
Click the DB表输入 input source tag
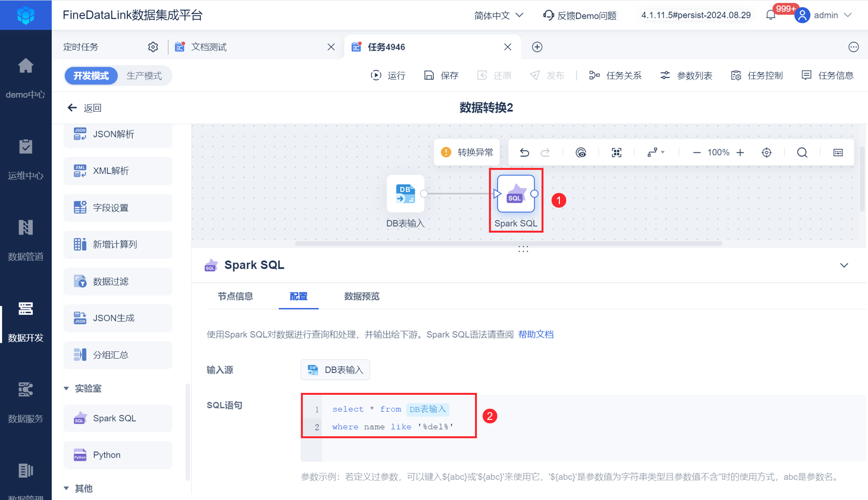point(335,370)
